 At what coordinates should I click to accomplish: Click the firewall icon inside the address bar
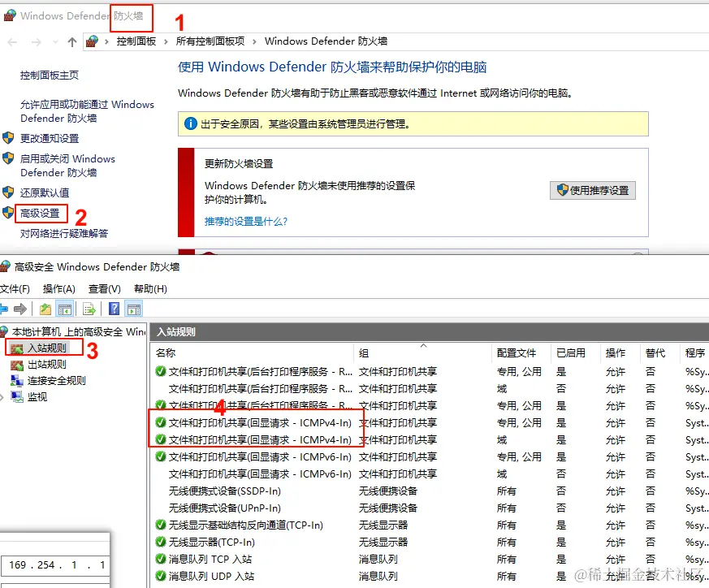92,41
